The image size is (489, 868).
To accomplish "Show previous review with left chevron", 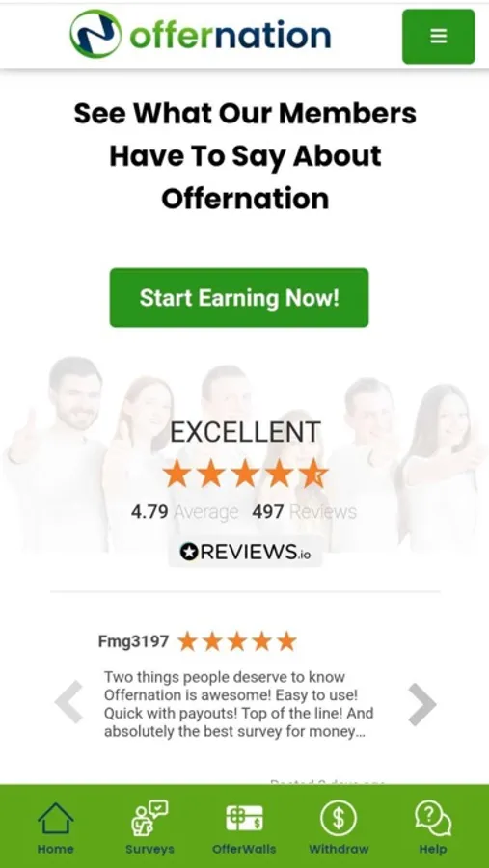I will pyautogui.click(x=68, y=702).
